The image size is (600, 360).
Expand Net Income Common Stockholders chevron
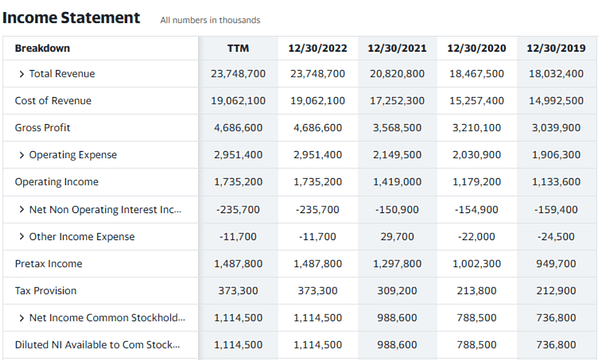click(21, 318)
